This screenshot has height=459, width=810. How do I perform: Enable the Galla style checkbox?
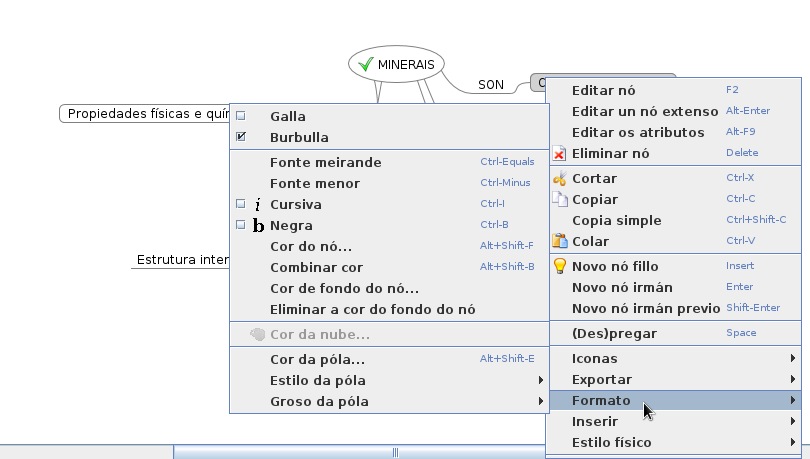pyautogui.click(x=241, y=116)
